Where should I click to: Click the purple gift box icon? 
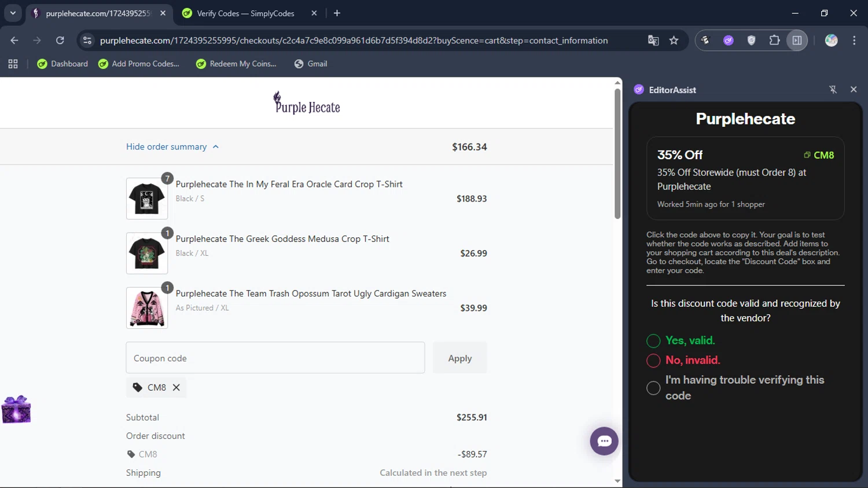(16, 409)
